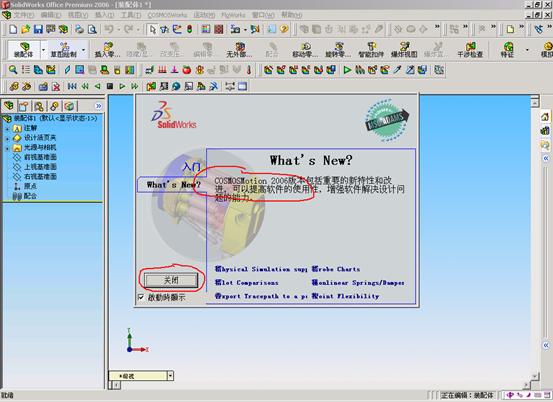The image size is (553, 402).
Task: Open the 装配体 Assembly button dropdown arrow
Action: (43, 50)
